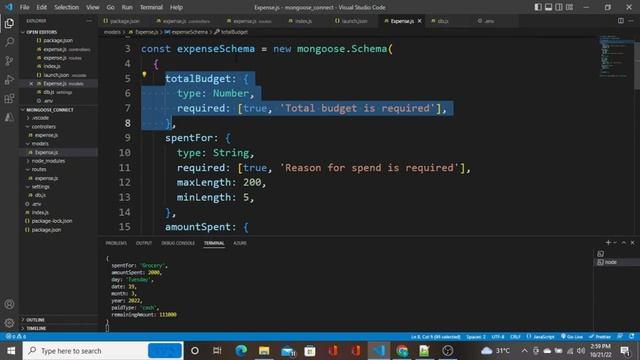Open the Azure view icon

point(9,117)
